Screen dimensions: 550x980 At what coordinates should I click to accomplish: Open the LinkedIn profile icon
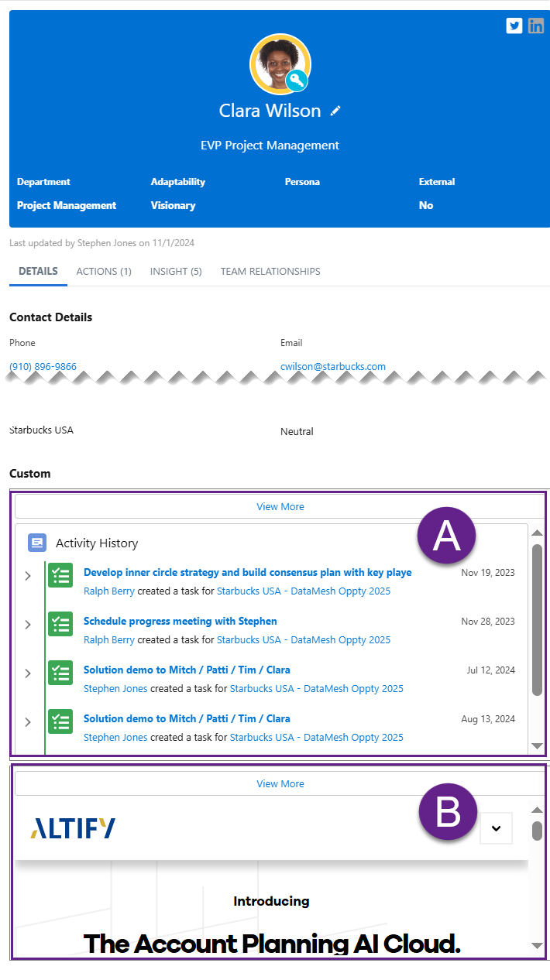[x=536, y=26]
